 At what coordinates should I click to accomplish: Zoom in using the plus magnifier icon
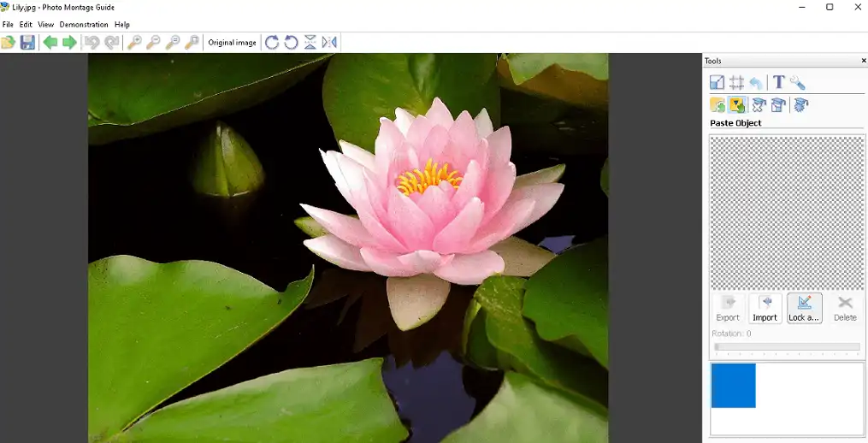coord(134,43)
